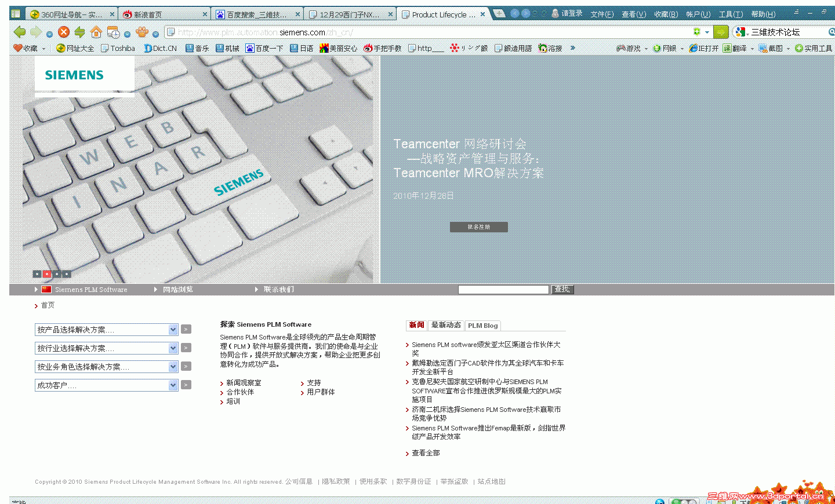Open the sidebar panel icon left of tabs

point(16,14)
